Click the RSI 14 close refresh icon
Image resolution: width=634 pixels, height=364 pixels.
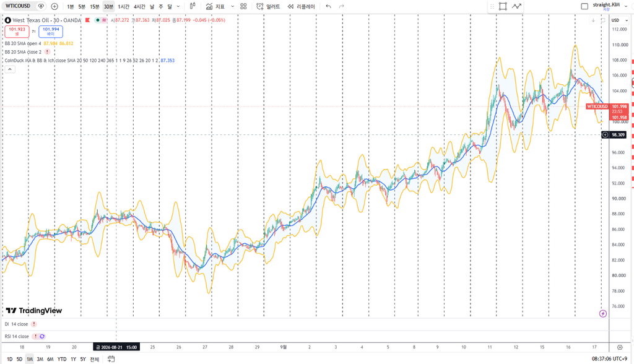[42, 336]
